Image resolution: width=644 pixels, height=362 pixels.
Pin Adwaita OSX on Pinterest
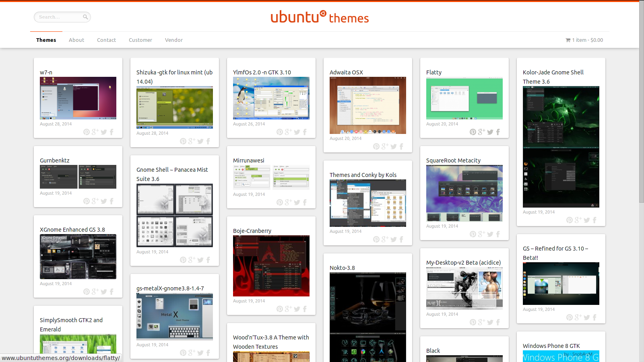[376, 146]
